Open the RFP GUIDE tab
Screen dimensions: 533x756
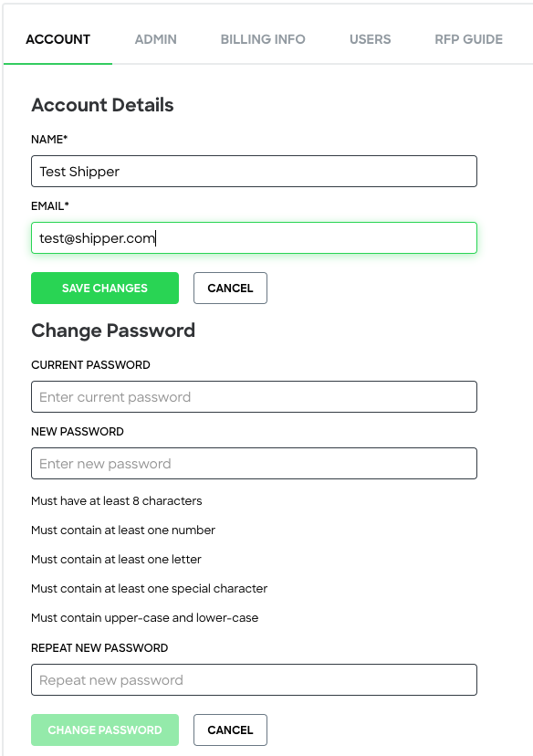click(468, 39)
